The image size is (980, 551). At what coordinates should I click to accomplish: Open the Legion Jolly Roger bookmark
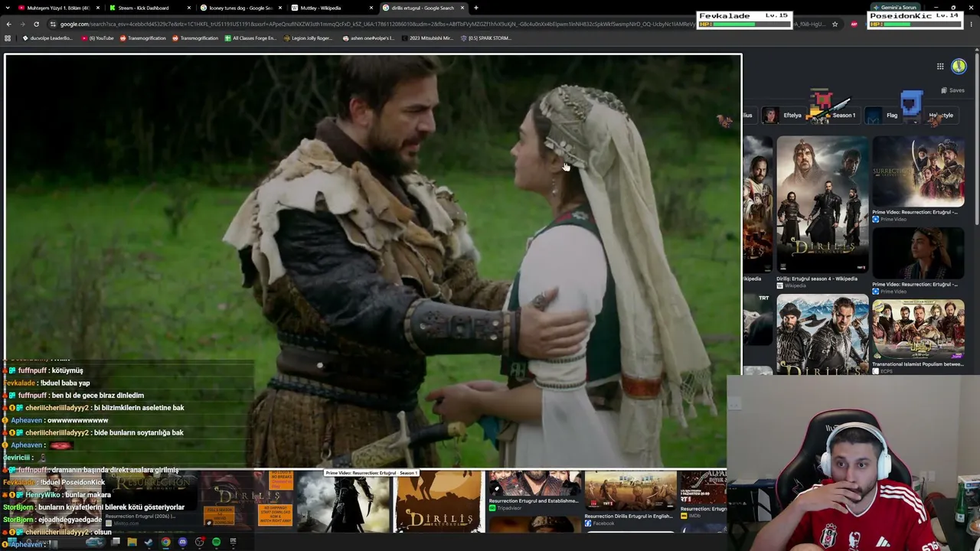pyautogui.click(x=309, y=38)
